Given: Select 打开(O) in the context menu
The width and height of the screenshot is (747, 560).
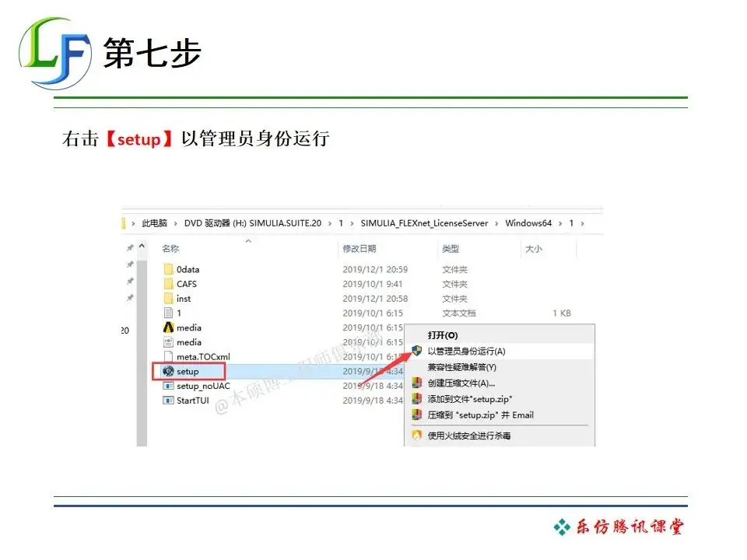Looking at the screenshot, I should click(443, 335).
